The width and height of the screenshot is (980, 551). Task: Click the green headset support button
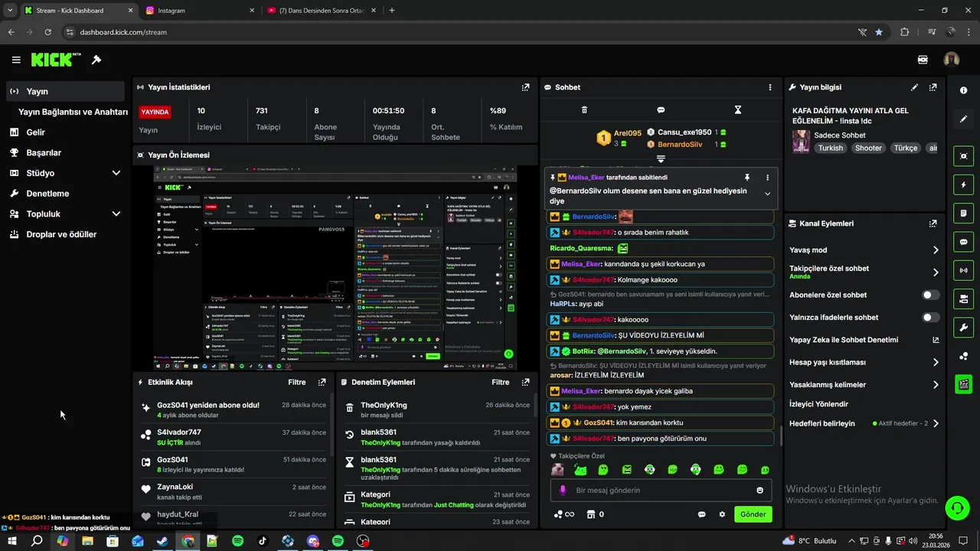tap(956, 507)
